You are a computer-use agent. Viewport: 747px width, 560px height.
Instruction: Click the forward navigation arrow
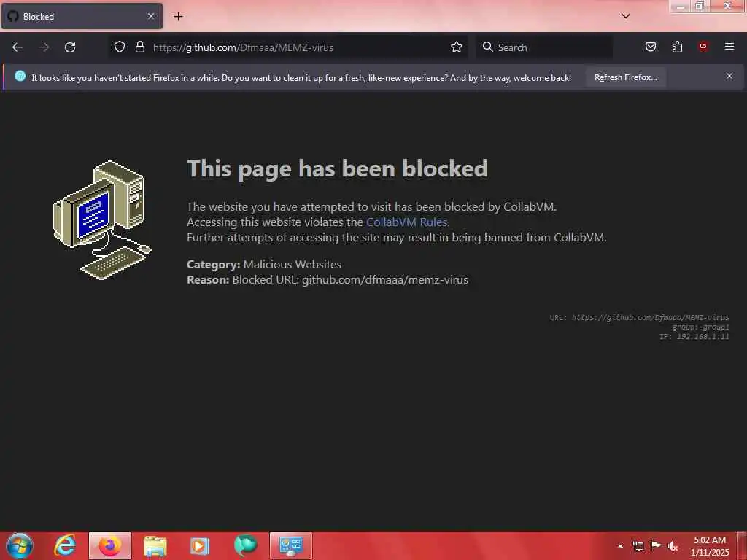point(44,47)
